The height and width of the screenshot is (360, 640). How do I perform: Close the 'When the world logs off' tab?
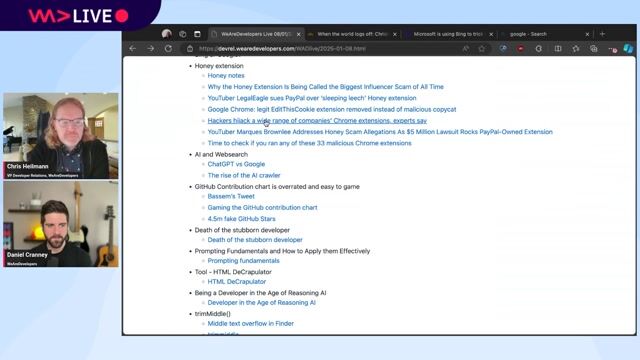coord(395,35)
